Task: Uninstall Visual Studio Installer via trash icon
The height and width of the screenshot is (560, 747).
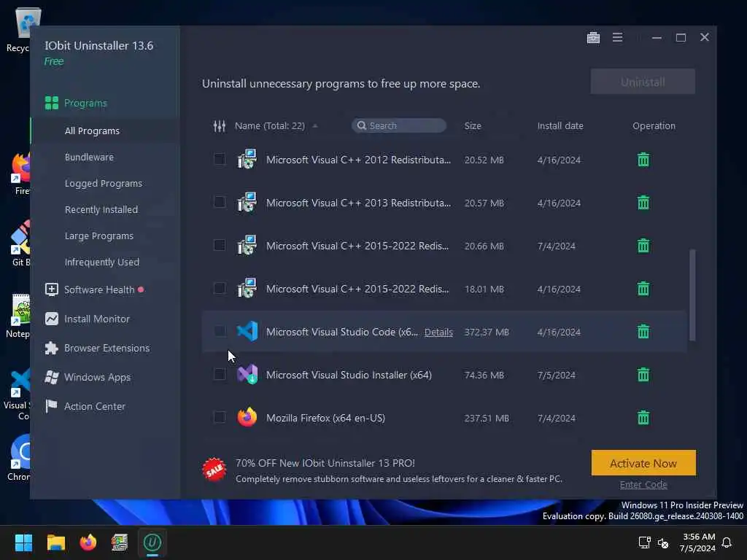Action: click(x=643, y=375)
